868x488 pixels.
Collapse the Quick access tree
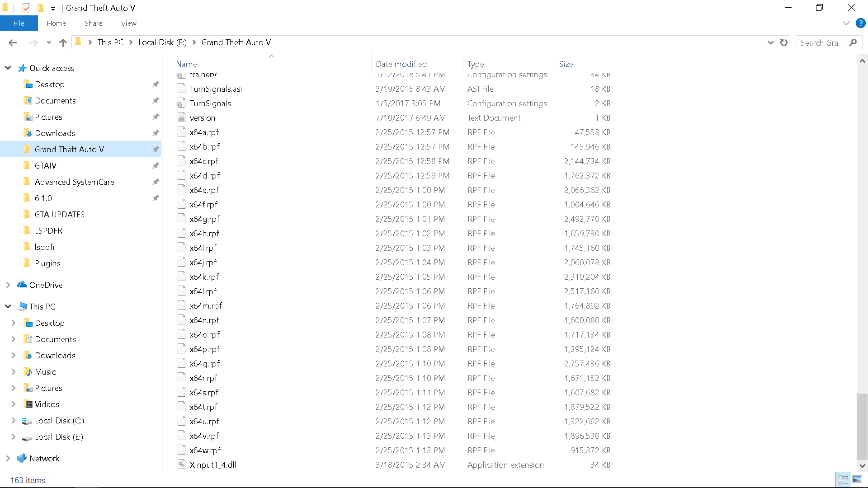point(8,68)
